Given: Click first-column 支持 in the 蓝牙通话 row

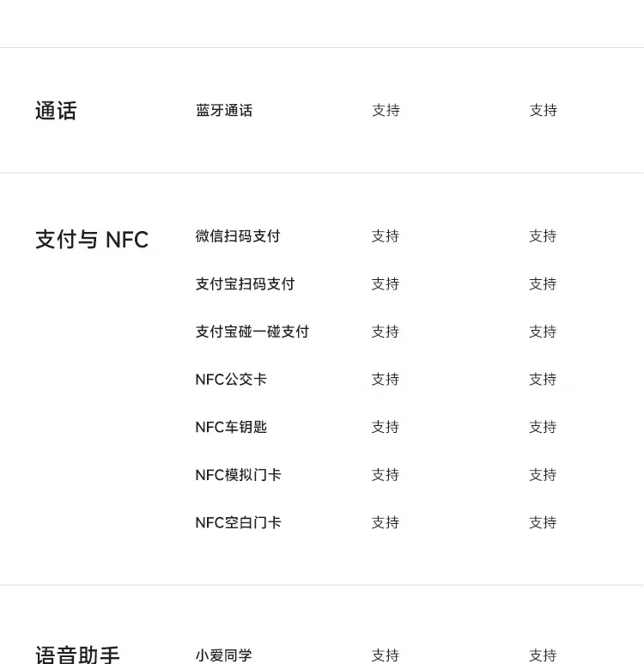Looking at the screenshot, I should [x=386, y=111].
